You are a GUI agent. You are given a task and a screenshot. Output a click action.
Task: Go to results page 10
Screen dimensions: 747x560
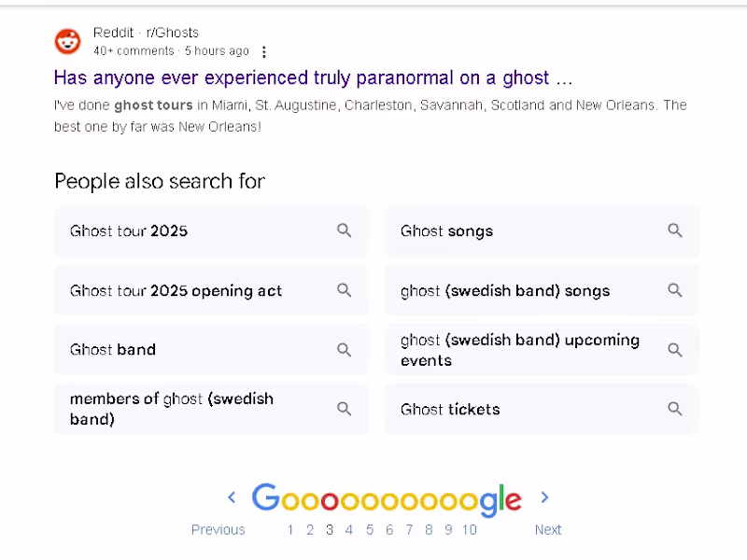469,529
